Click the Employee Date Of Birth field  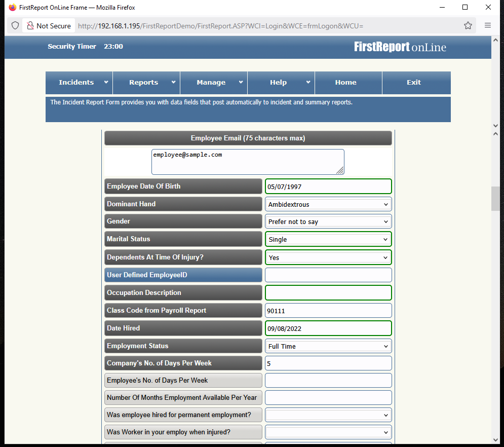[328, 187]
